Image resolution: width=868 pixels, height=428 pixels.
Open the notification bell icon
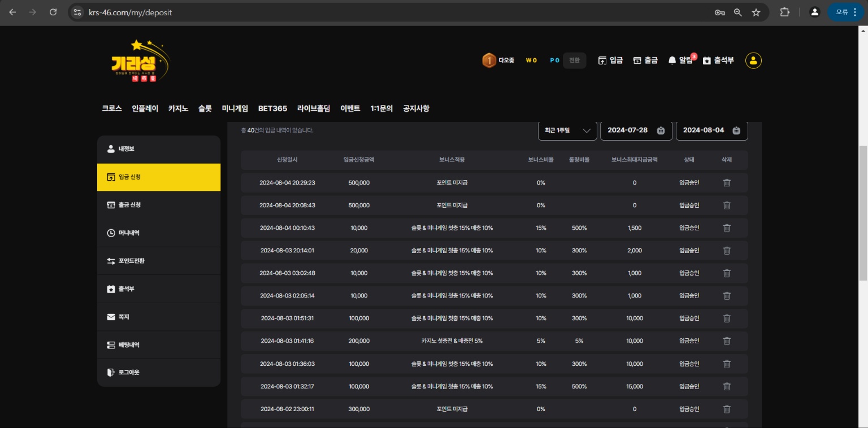click(x=672, y=60)
